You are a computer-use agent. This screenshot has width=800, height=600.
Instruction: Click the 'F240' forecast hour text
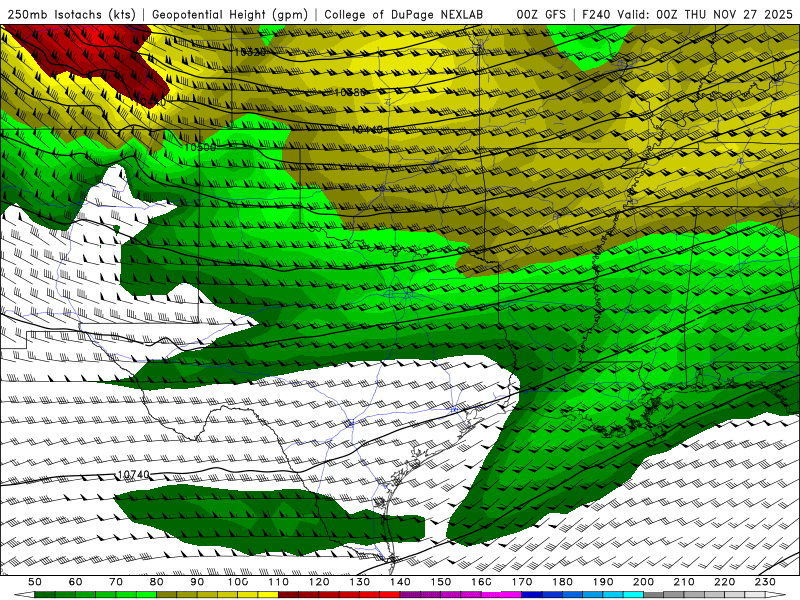596,15
